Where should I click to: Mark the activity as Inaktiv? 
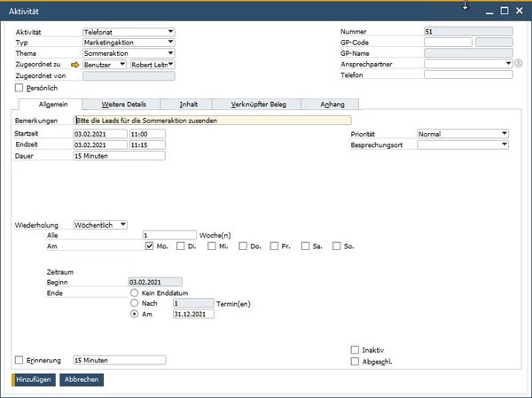tap(355, 350)
